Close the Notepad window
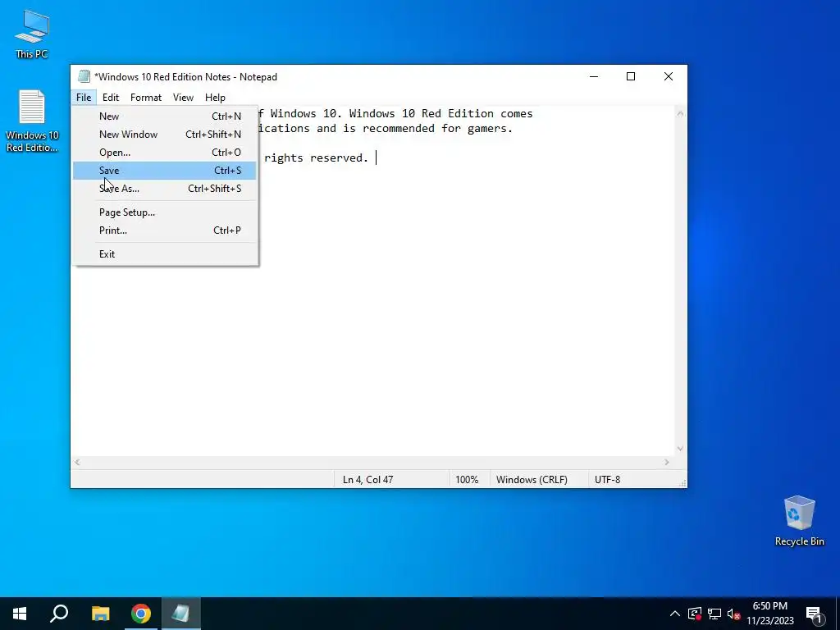The width and height of the screenshot is (840, 630). coord(668,76)
